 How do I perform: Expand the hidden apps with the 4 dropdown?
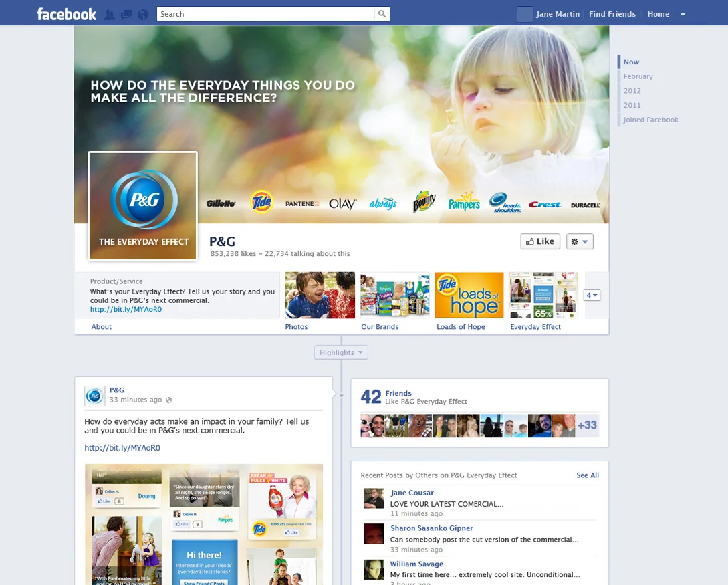pyautogui.click(x=591, y=295)
